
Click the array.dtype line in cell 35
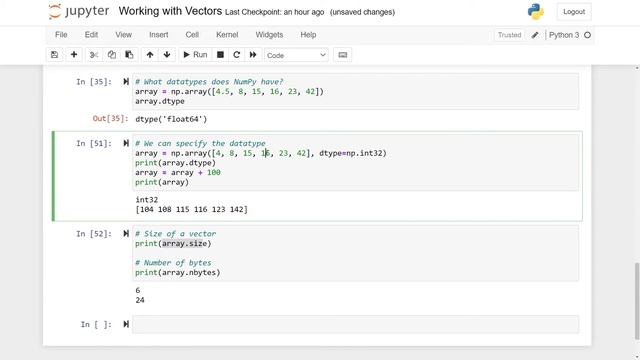[160, 101]
